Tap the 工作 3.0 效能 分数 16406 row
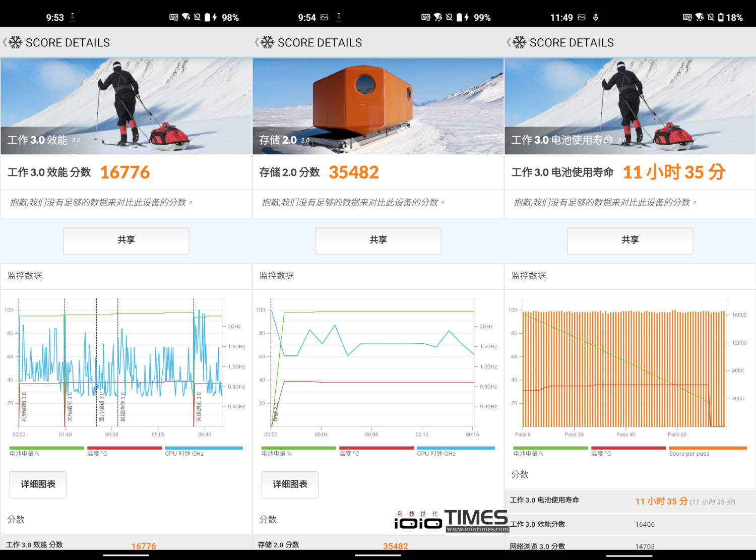 [630, 524]
